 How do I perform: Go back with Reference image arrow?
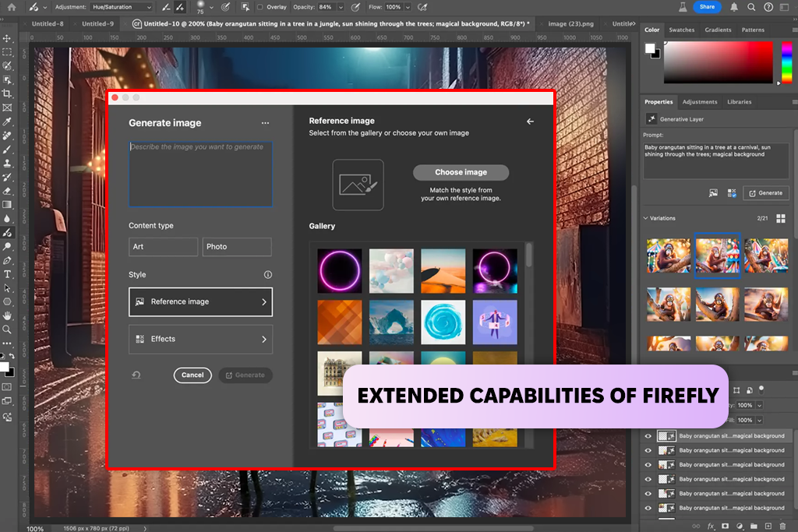pyautogui.click(x=530, y=121)
